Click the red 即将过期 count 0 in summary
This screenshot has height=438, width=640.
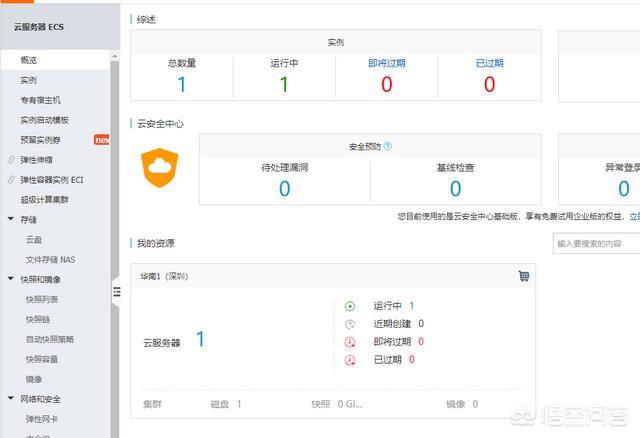tap(387, 84)
